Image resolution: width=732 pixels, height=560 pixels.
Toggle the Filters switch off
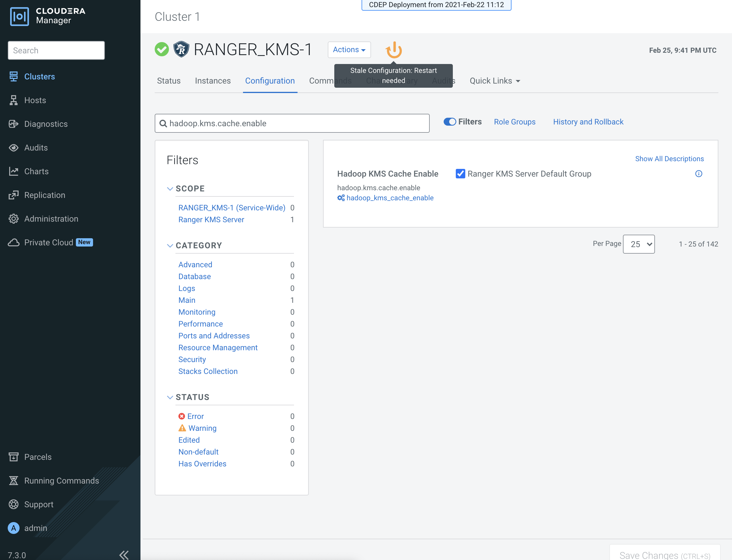pyautogui.click(x=449, y=122)
